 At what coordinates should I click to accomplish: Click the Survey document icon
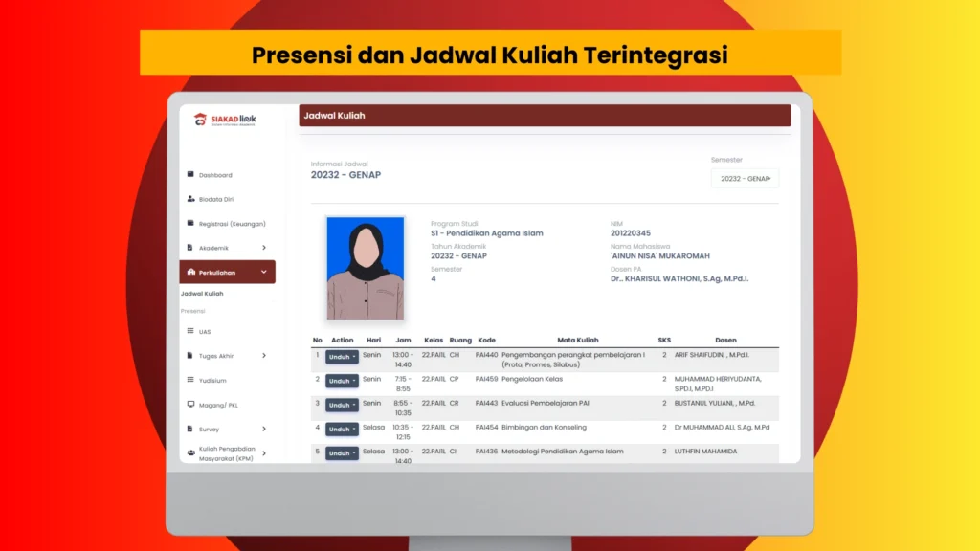190,429
